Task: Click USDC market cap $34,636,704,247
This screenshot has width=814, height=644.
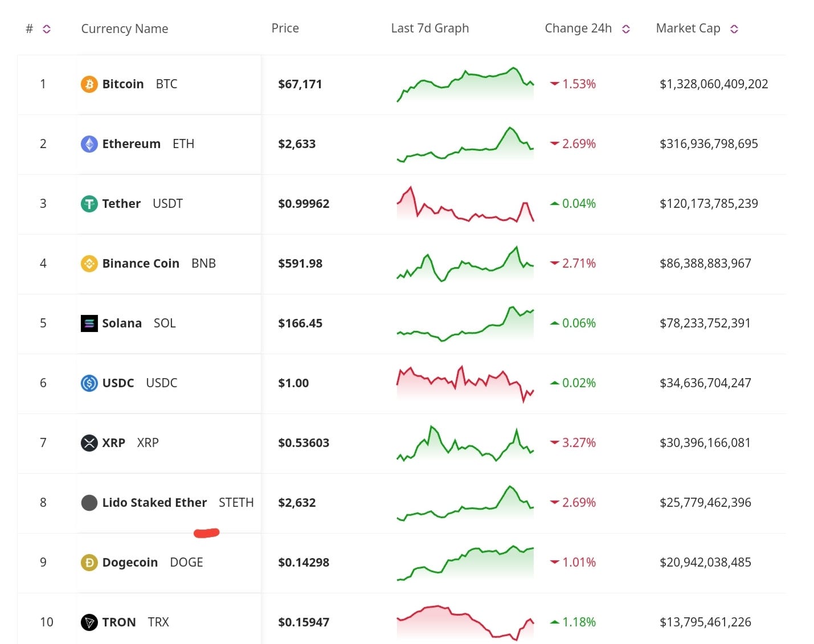Action: coord(705,383)
